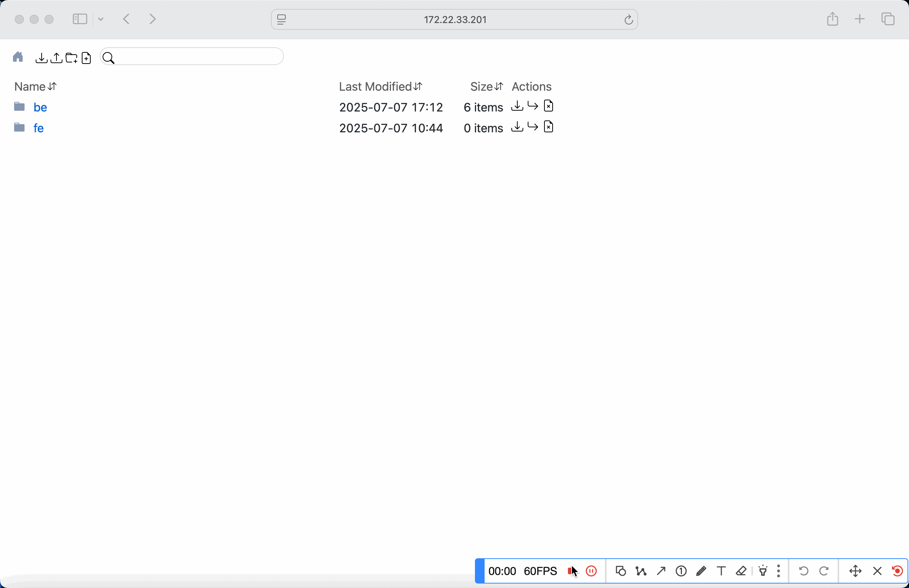909x588 pixels.
Task: Pick the text annotation tool
Action: (x=721, y=571)
